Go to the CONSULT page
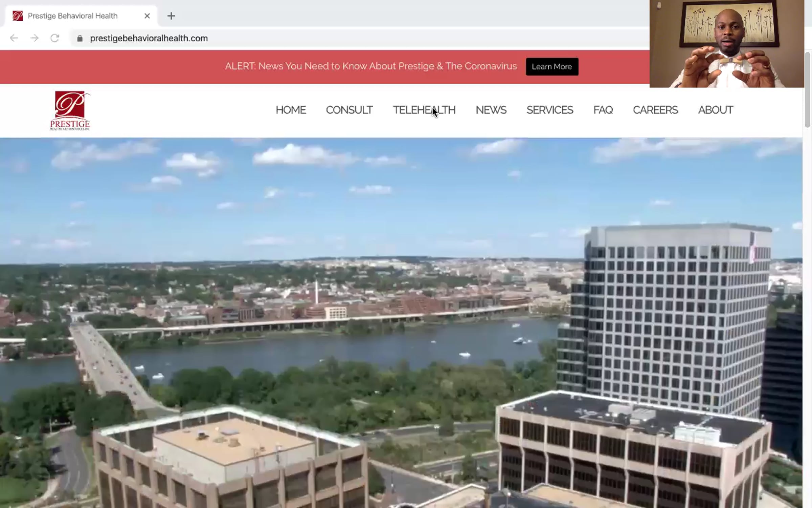 (349, 110)
